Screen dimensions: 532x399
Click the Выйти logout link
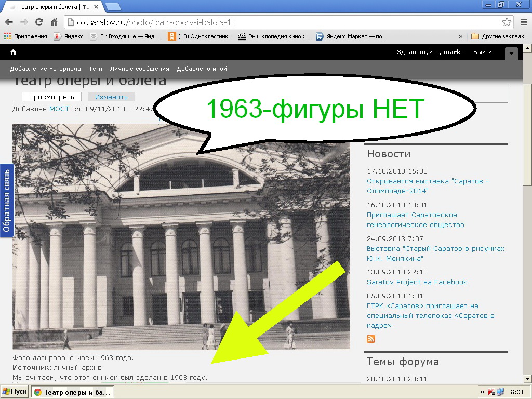click(x=482, y=52)
